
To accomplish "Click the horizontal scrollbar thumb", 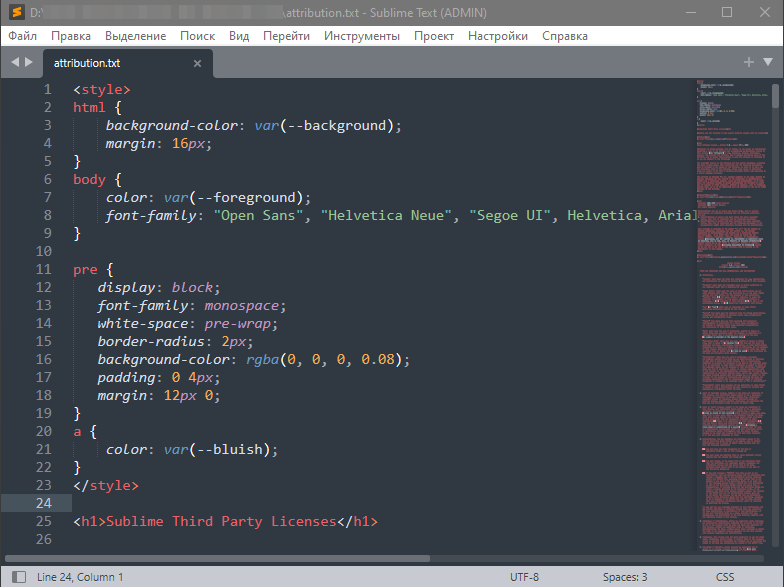I will (x=218, y=558).
